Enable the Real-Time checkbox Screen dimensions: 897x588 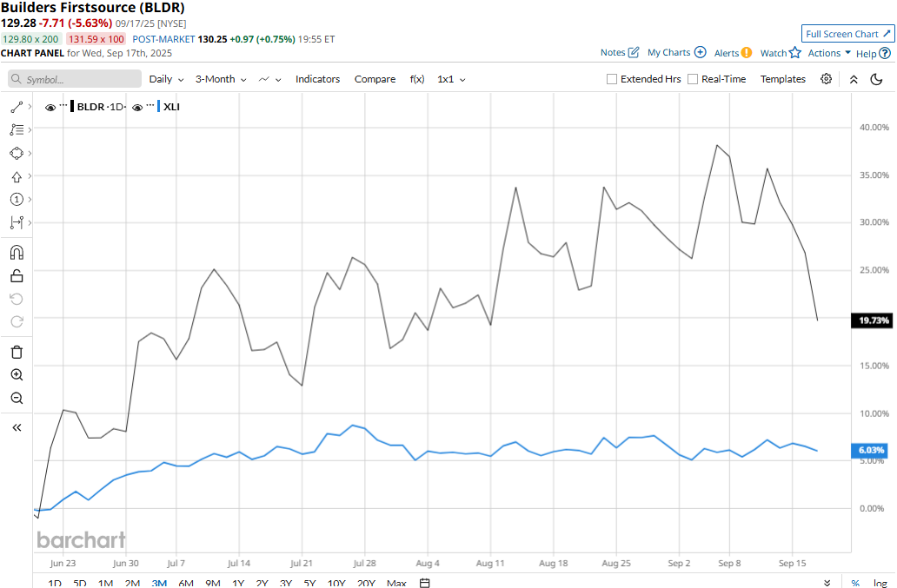692,79
